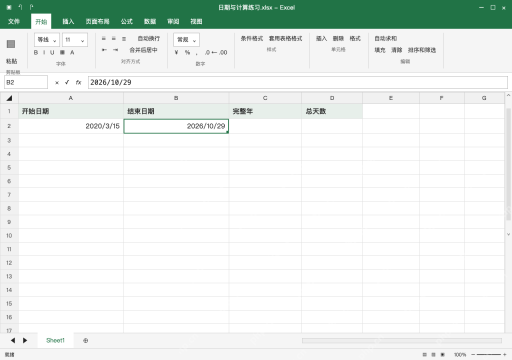Open Format (格式) in the Cells group
Image resolution: width=512 pixels, height=360 pixels.
355,39
